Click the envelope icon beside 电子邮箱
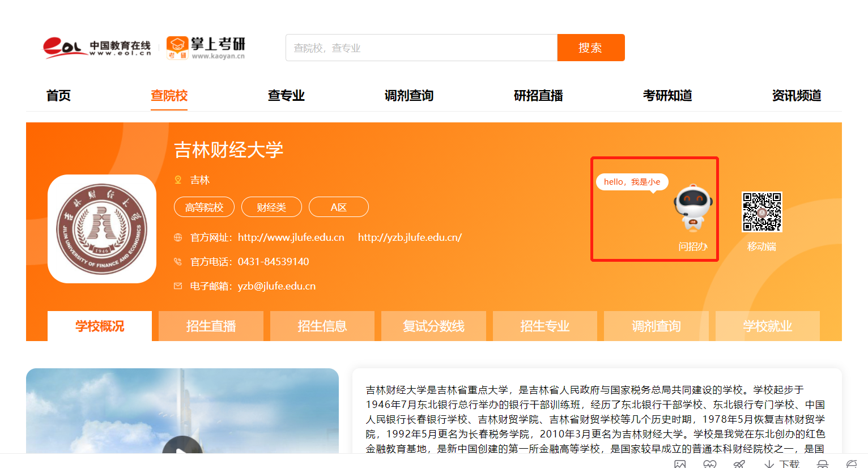 pos(178,286)
